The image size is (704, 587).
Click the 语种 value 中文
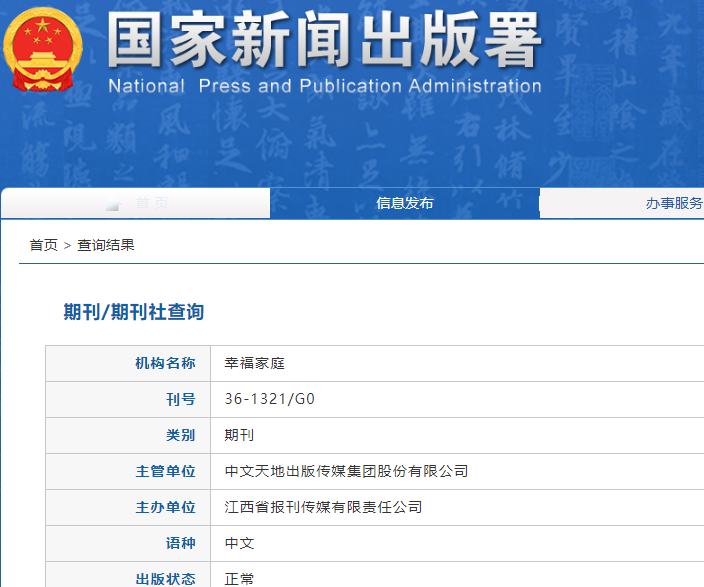[x=240, y=544]
